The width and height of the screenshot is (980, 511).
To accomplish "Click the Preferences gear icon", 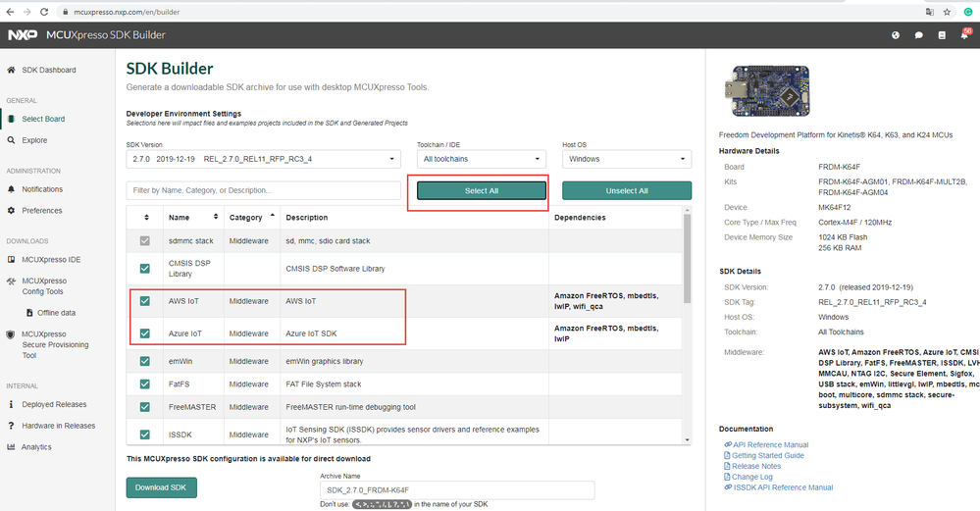I will 11,211.
